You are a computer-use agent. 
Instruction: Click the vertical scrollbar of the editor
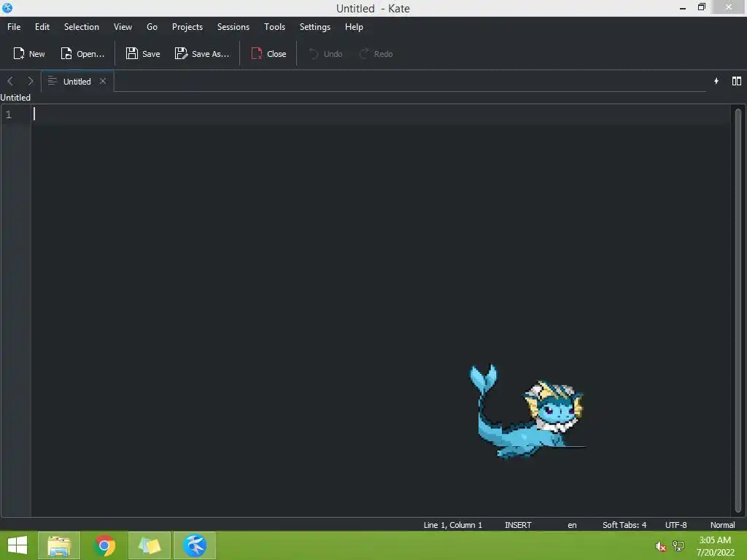[738, 311]
